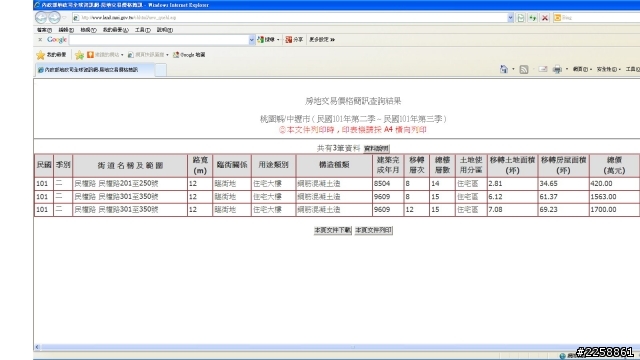Screen dimensions: 640x360
Task: Click the address bar showing www.land.moi.gov.tw
Action: [x=289, y=18]
